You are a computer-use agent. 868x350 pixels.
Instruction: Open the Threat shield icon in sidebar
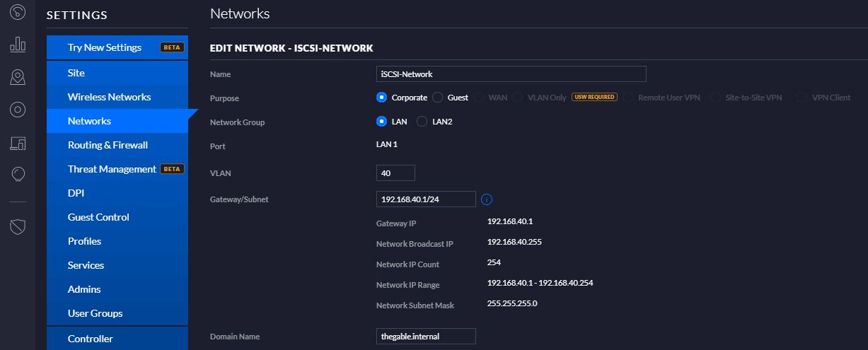click(18, 226)
